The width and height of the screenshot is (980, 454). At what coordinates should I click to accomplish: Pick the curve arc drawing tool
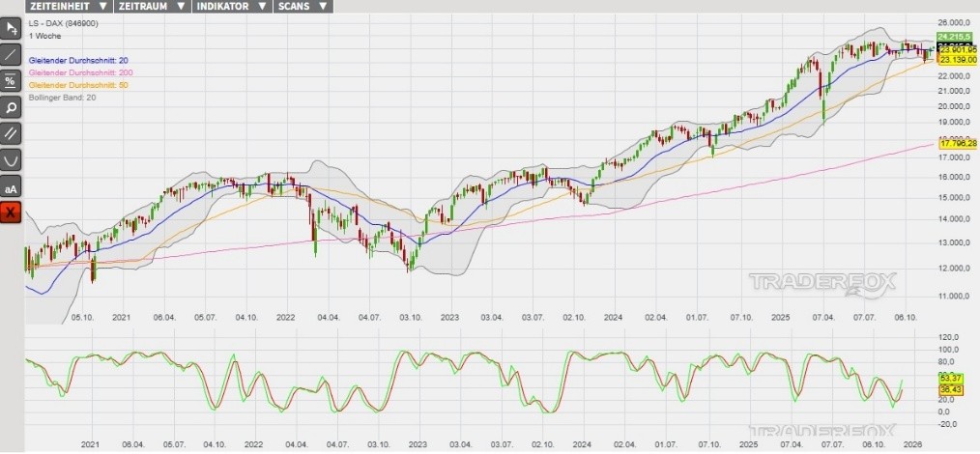[x=11, y=159]
